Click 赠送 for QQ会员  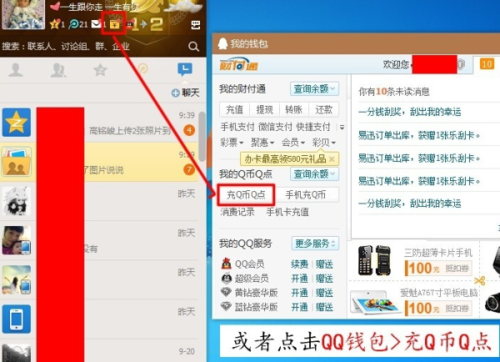[x=324, y=264]
